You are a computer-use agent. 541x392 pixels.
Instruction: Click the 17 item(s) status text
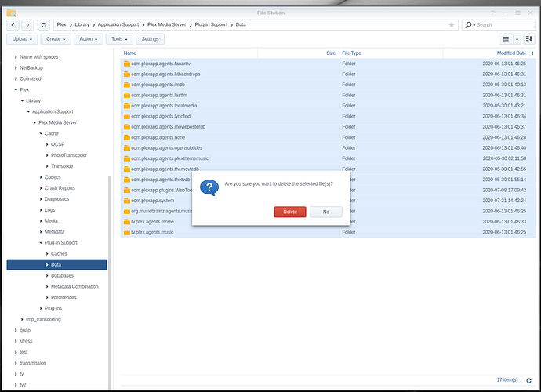click(x=507, y=380)
